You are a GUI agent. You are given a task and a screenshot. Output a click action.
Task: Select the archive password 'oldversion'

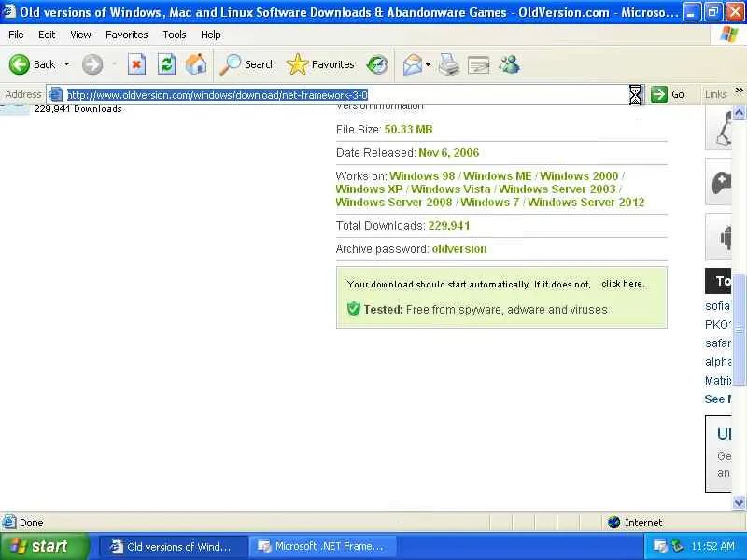coord(459,249)
